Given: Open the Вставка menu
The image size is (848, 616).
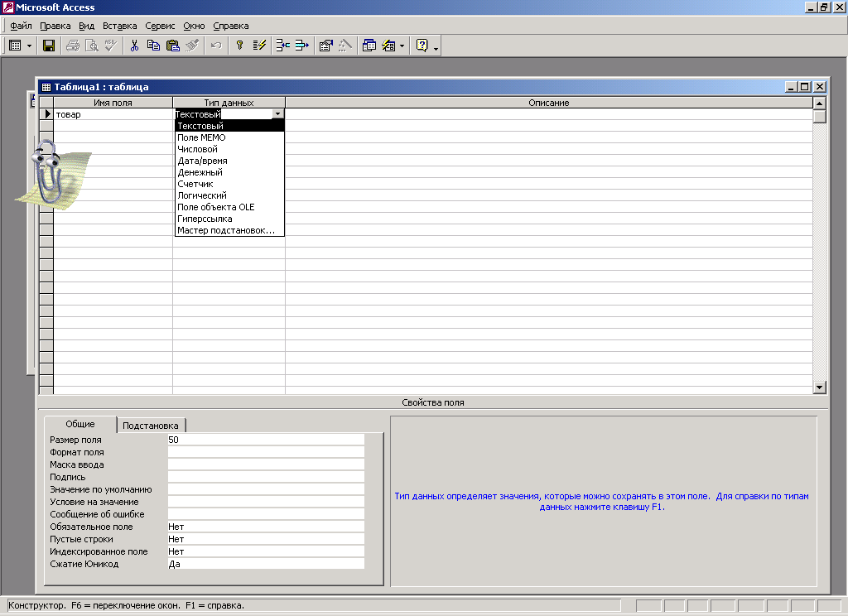Looking at the screenshot, I should click(x=119, y=26).
